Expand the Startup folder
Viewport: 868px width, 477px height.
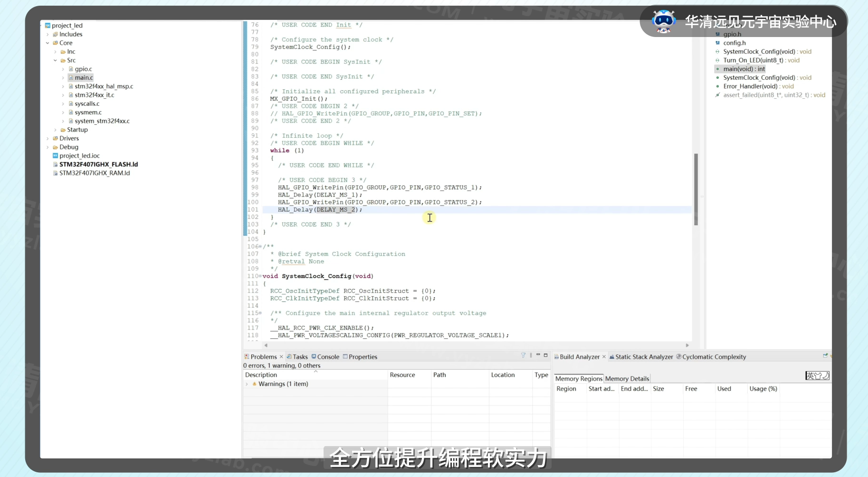click(x=55, y=130)
